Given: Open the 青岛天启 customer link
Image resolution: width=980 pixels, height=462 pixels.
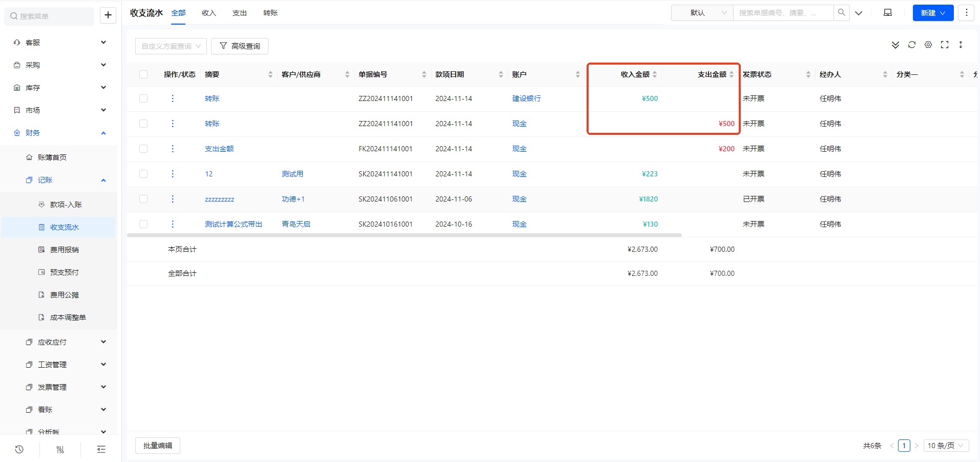Looking at the screenshot, I should tap(296, 224).
